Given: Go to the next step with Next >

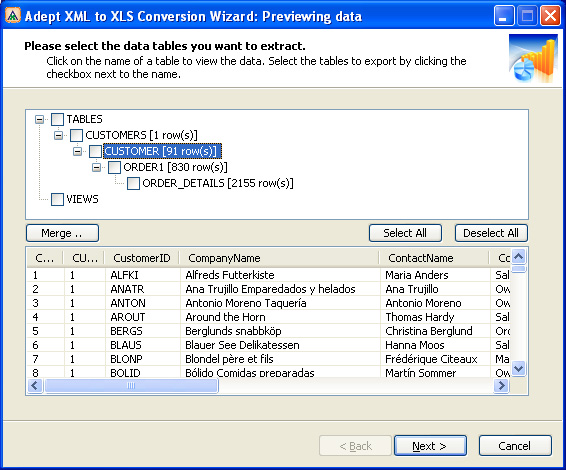Looking at the screenshot, I should click(430, 446).
